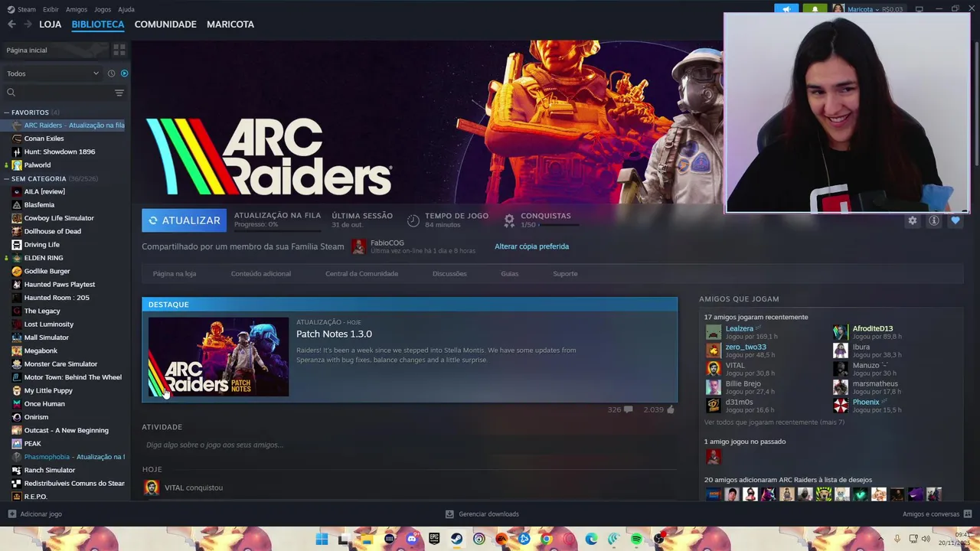Open the Amigos menu

pyautogui.click(x=77, y=9)
